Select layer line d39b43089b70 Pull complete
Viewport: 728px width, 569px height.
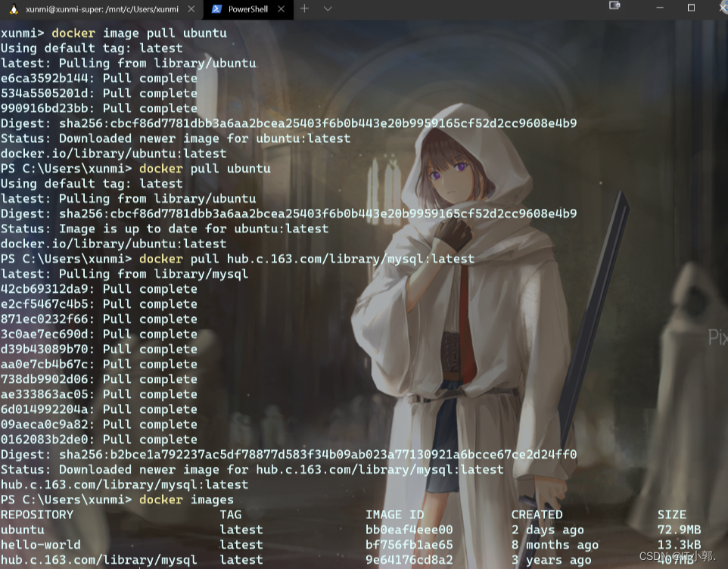pos(99,349)
